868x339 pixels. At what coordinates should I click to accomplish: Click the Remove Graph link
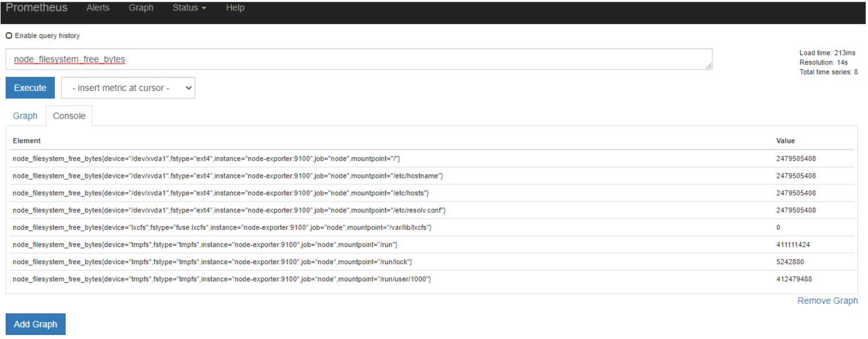[x=827, y=301]
